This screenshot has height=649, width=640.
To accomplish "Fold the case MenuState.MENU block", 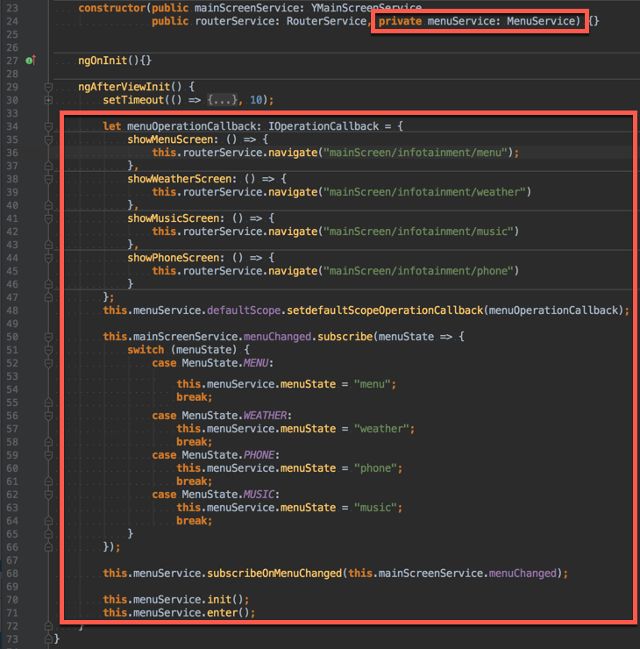I will (48, 363).
